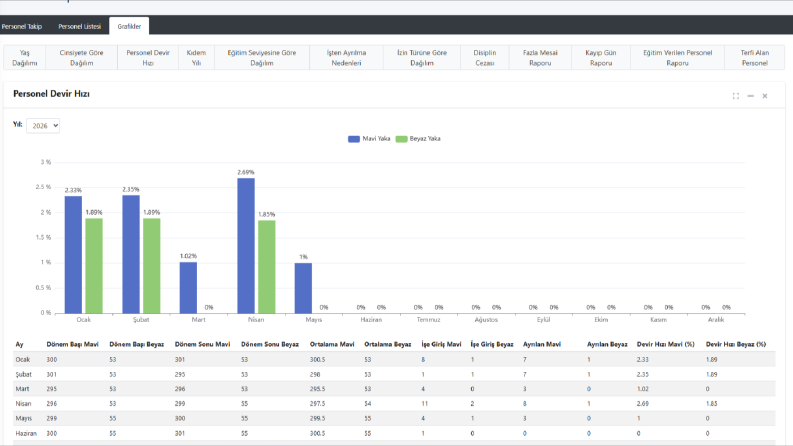Click the Aralık label on chart axis
Screen dimensions: 793x446
[x=716, y=320]
